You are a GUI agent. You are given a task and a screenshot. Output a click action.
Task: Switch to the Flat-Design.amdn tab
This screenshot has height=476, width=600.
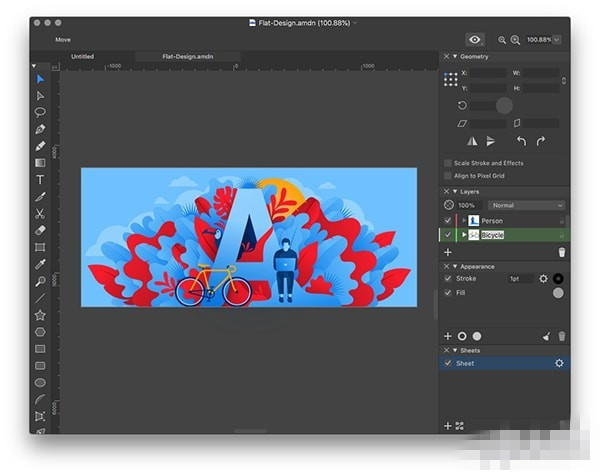point(188,57)
